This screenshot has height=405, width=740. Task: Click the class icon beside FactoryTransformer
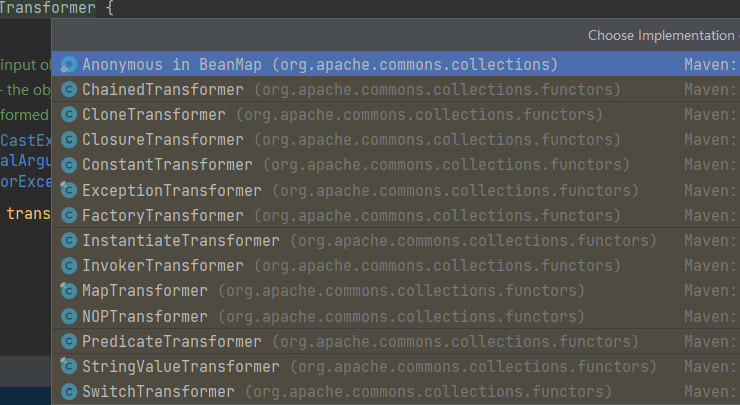69,215
